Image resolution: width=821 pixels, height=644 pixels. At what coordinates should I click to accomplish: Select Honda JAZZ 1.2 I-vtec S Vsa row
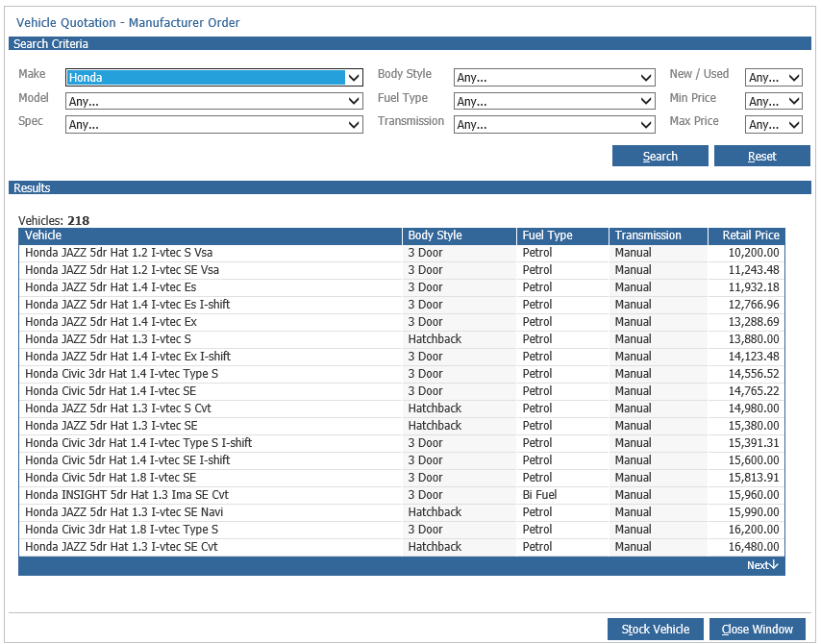[402, 253]
